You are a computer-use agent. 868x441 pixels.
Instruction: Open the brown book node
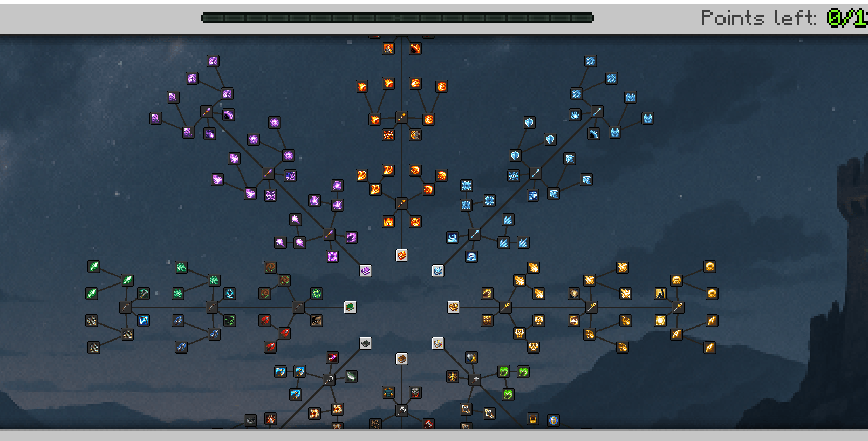pos(402,359)
